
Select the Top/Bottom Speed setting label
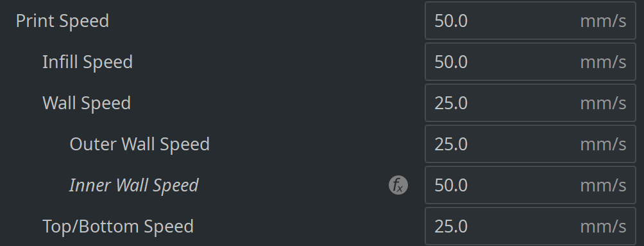(118, 227)
